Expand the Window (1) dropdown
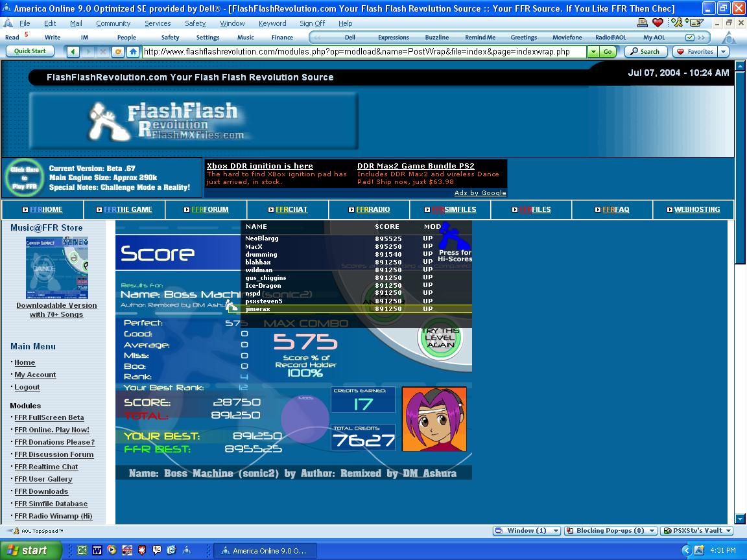 (x=527, y=530)
